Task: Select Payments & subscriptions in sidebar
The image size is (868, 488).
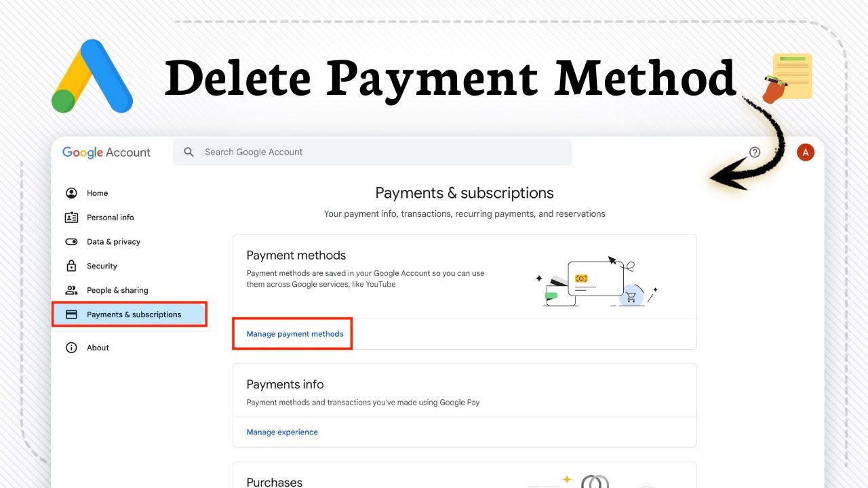Action: coord(130,314)
